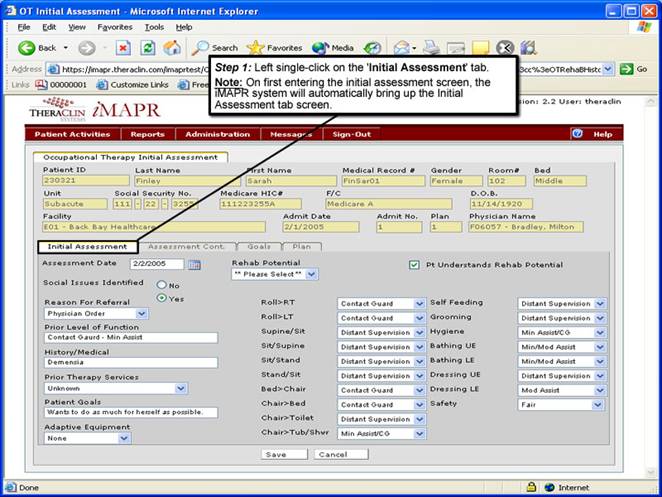Open the Assessment Date calendar picker
The image size is (662, 497).
click(195, 265)
